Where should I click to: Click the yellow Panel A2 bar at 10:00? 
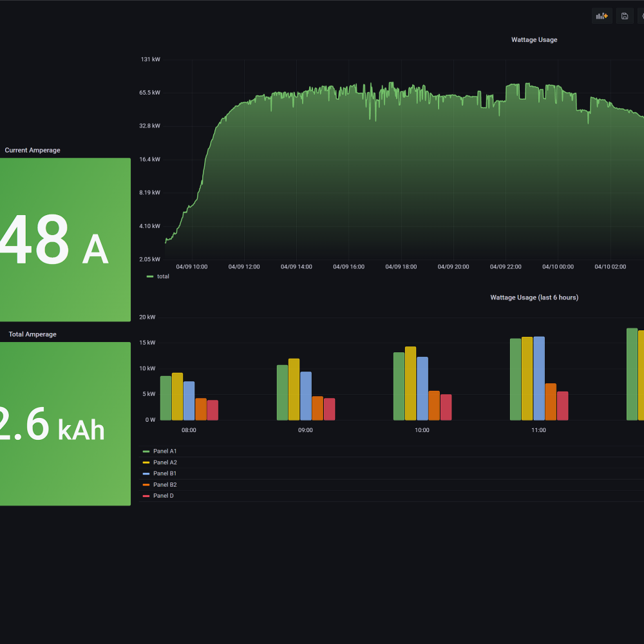click(x=410, y=384)
